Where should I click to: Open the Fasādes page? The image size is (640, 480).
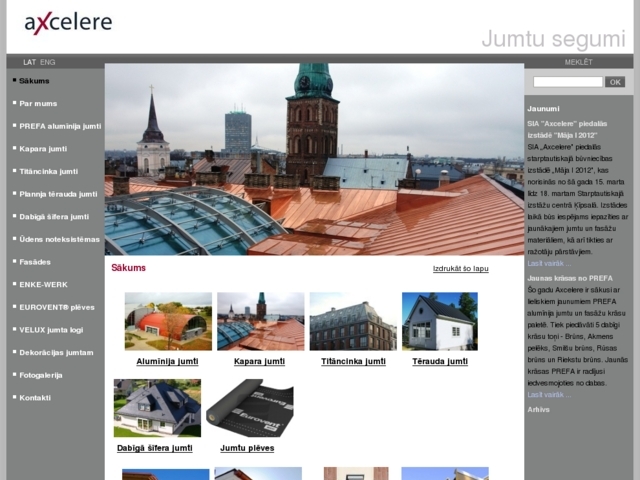coord(35,262)
